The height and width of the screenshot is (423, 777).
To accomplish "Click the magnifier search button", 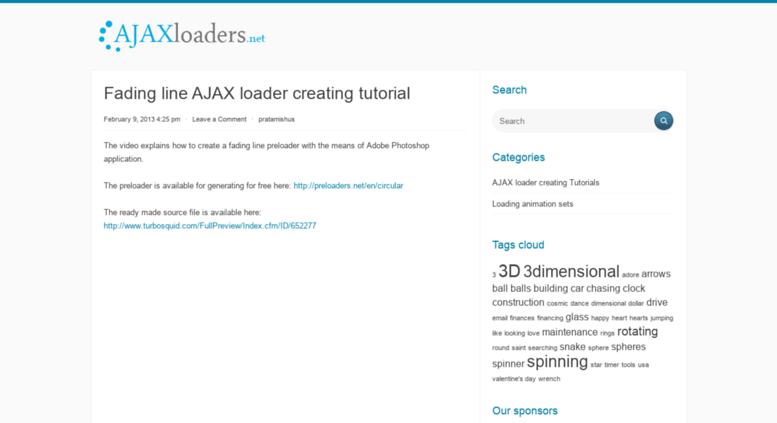I will (664, 121).
